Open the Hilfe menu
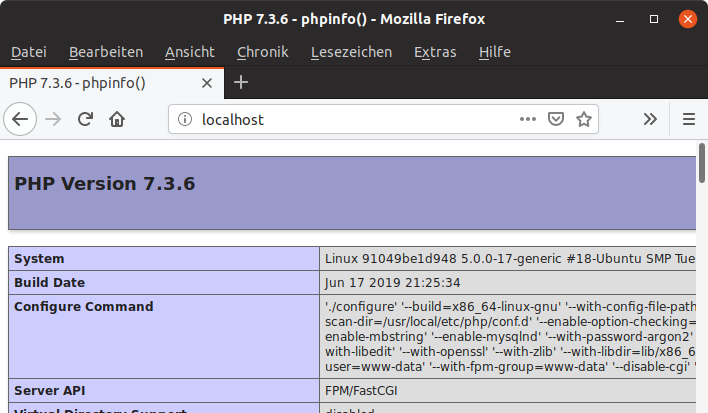 tap(495, 52)
